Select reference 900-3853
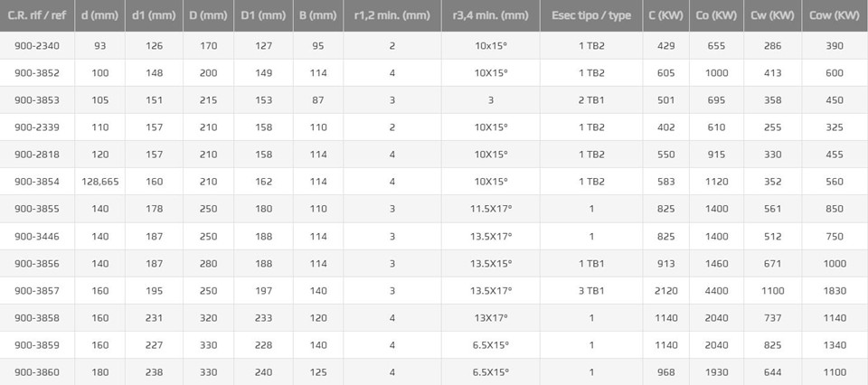 (x=37, y=100)
